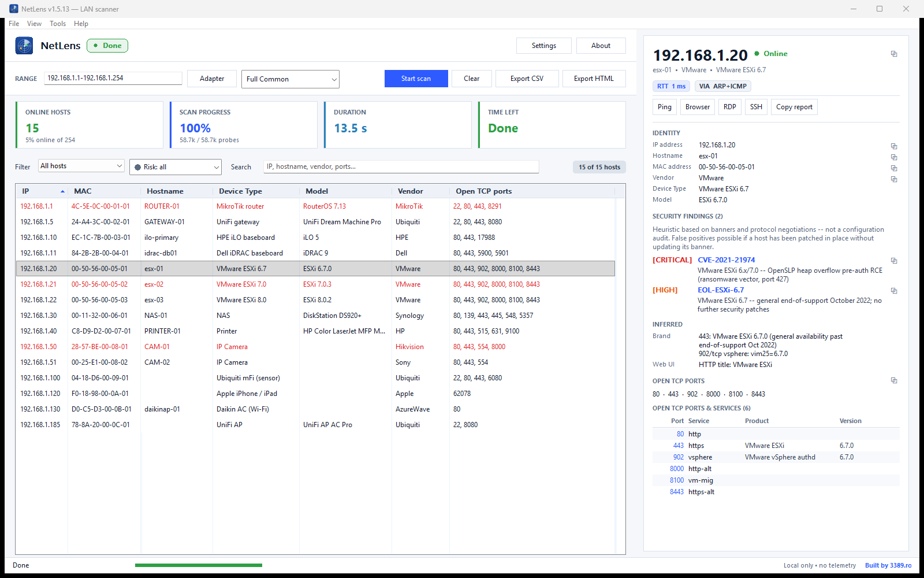Open the EOL-ESXi-6.7 link
924x578 pixels.
[x=721, y=290]
